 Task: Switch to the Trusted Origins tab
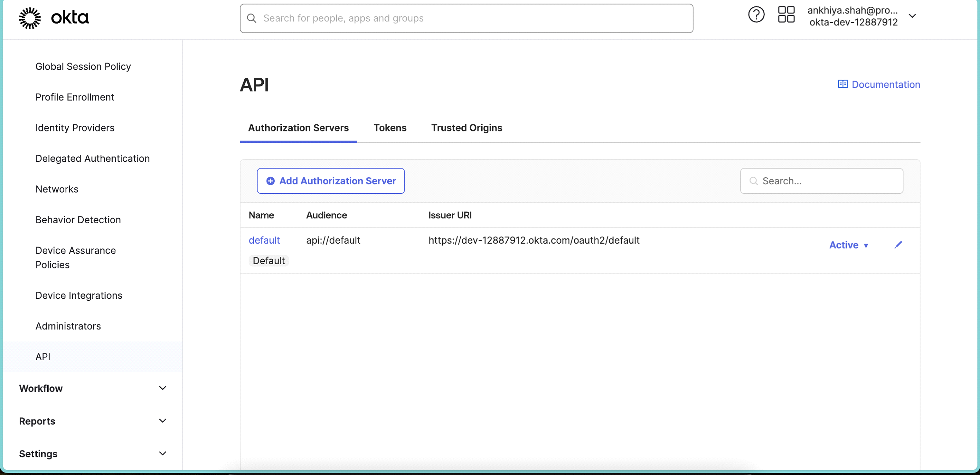(466, 128)
